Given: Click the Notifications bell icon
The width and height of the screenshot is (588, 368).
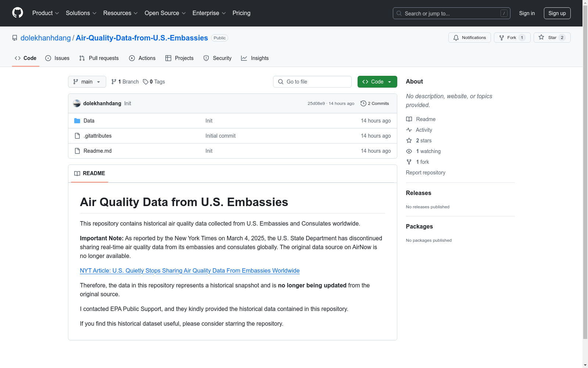Looking at the screenshot, I should pos(456,38).
